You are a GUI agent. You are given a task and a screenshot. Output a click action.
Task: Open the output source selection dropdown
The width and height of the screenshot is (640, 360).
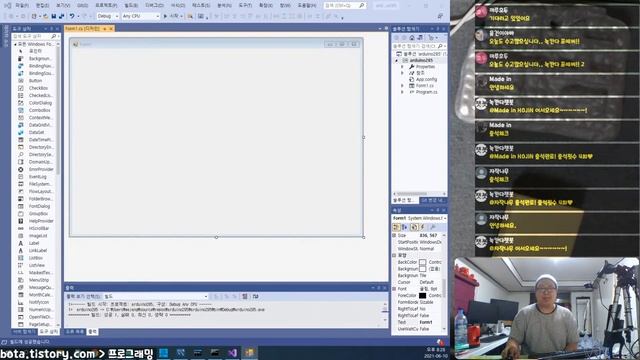(156, 296)
